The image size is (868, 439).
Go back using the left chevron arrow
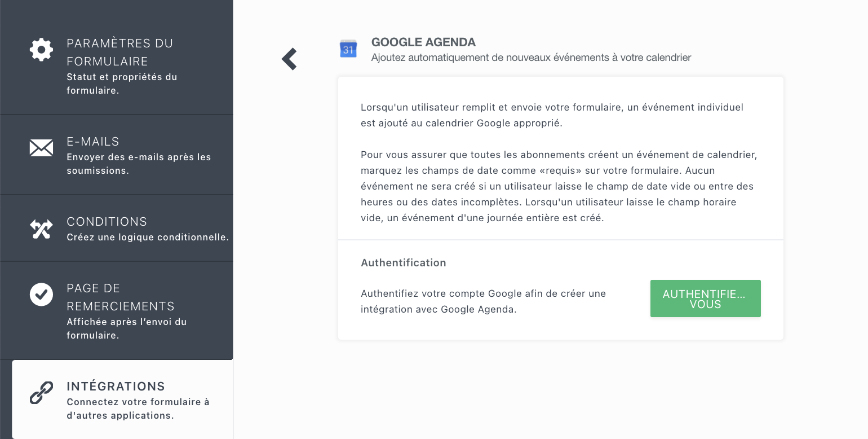tap(289, 59)
